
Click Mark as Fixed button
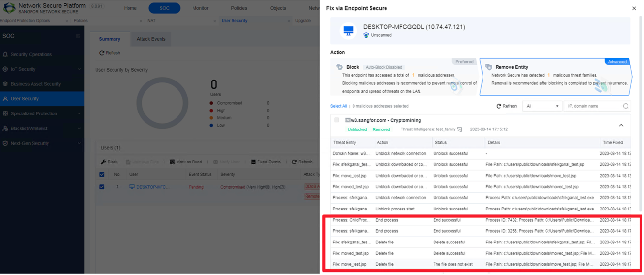(186, 162)
